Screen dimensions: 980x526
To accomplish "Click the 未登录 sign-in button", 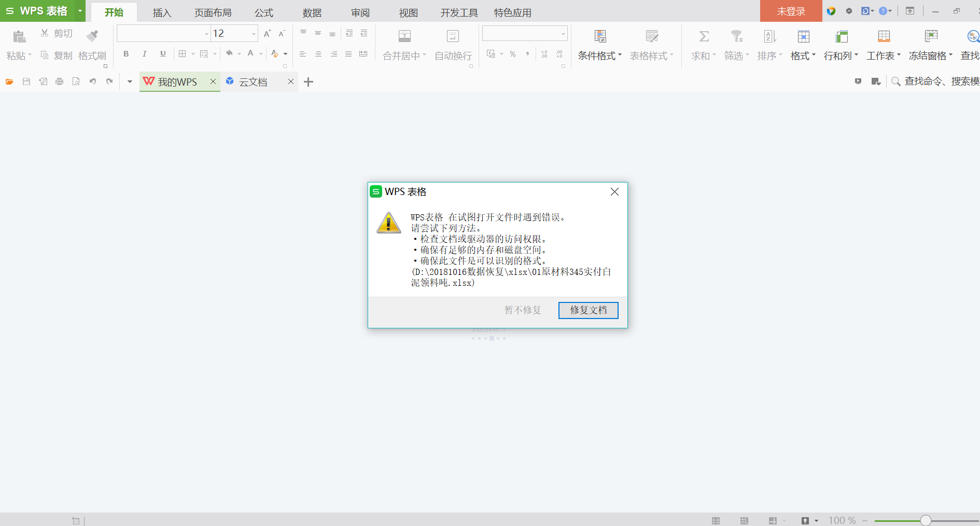I will 791,11.
